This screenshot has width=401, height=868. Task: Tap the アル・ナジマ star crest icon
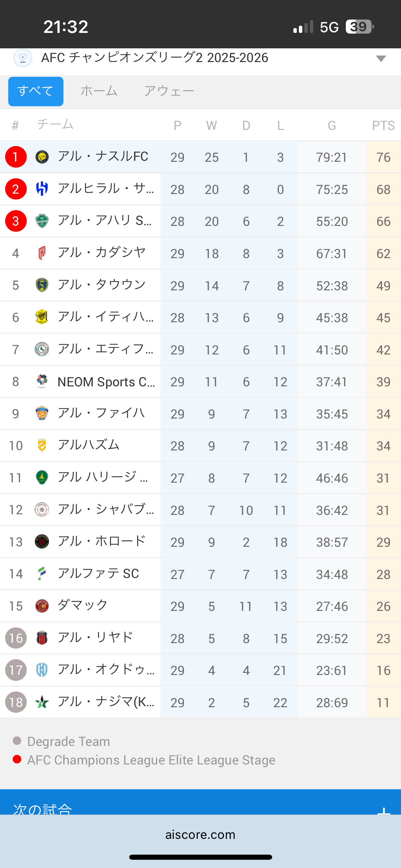point(42,702)
